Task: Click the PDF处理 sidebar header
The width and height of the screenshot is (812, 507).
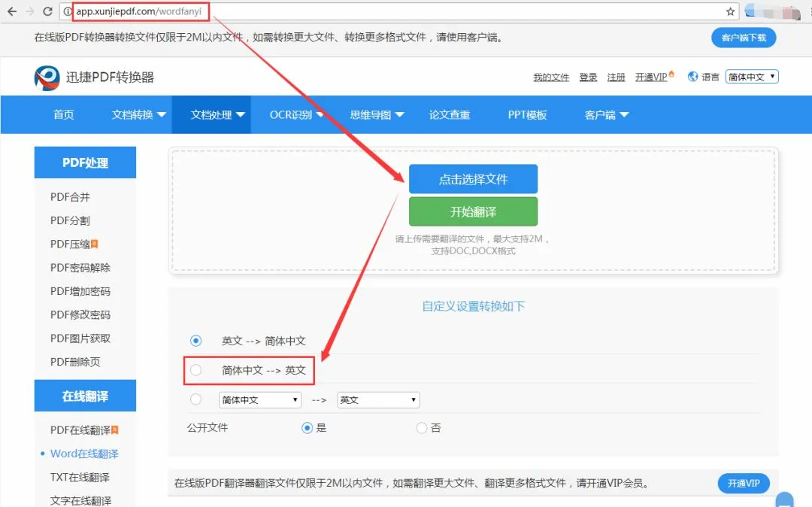Action: [85, 162]
